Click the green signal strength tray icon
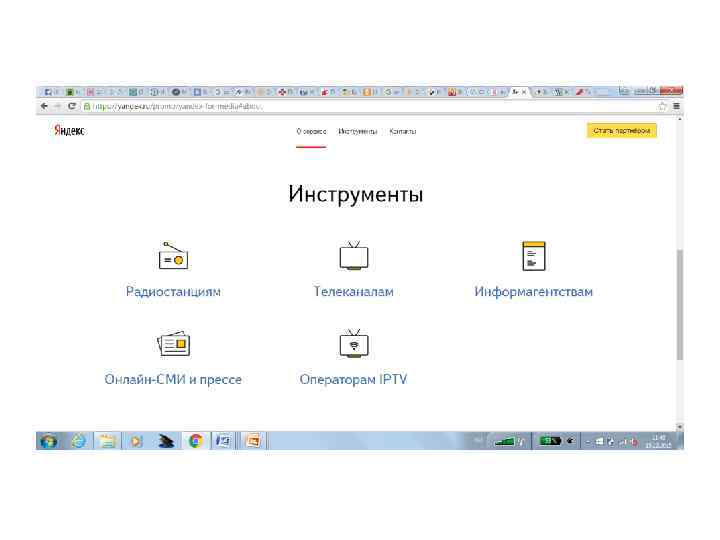The height and width of the screenshot is (540, 720). point(504,442)
